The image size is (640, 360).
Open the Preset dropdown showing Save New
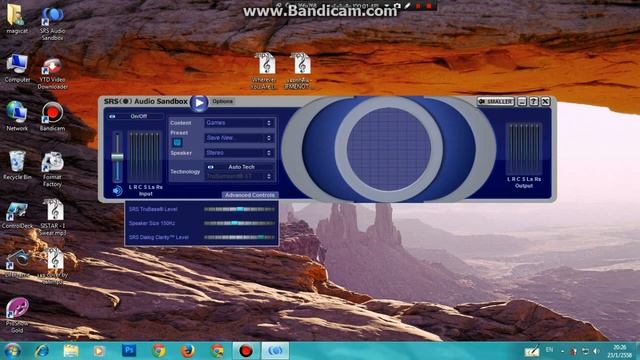pyautogui.click(x=239, y=138)
